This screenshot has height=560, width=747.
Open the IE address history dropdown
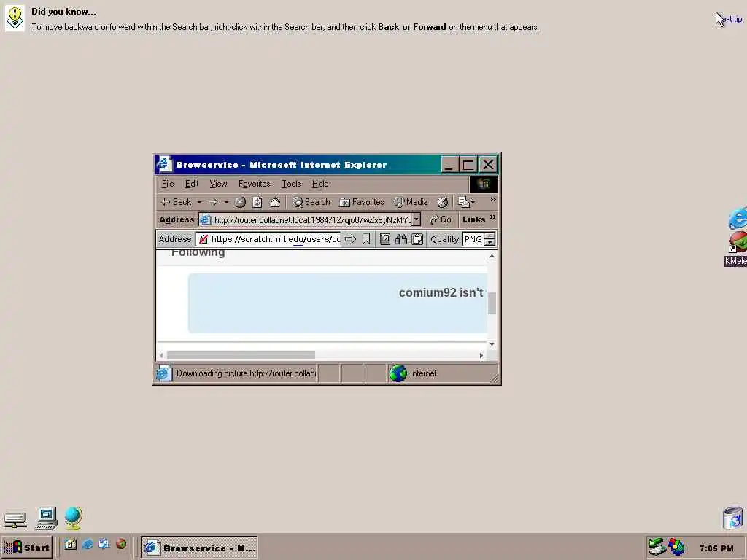click(x=417, y=219)
